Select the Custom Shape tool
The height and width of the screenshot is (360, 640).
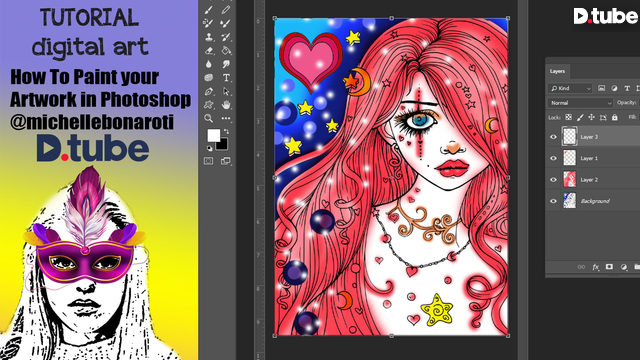click(x=209, y=105)
